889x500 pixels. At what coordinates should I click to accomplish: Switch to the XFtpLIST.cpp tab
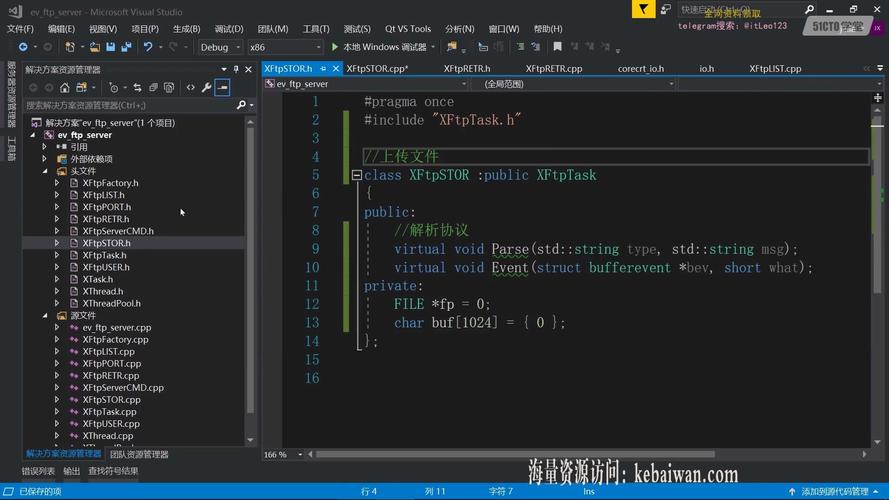pos(775,69)
